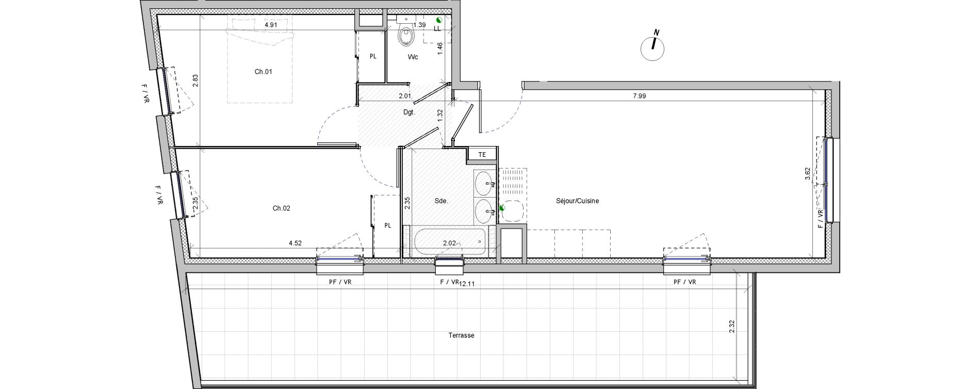Click the 'TE' technical cabinet label
The image size is (980, 389).
point(482,155)
